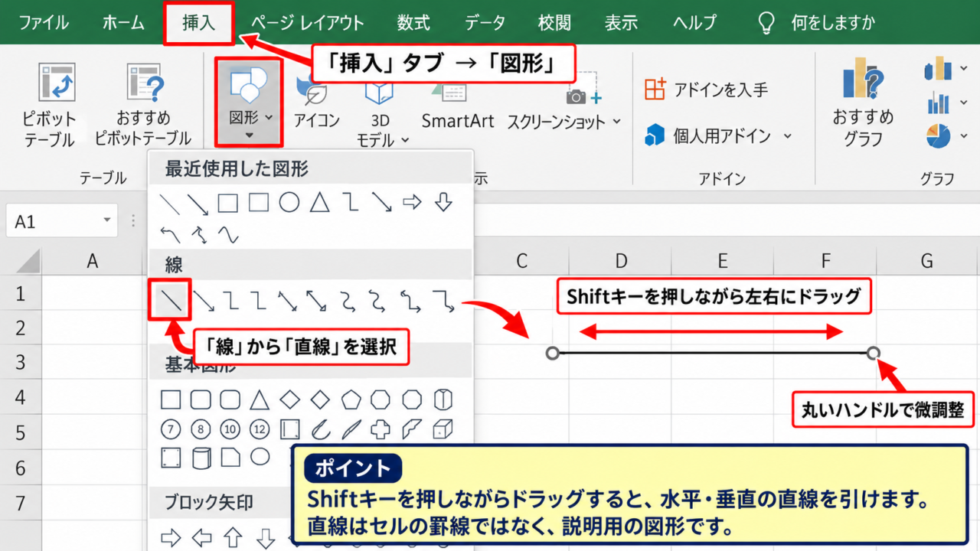This screenshot has height=551, width=980.
Task: Click the アドインを入手 button
Action: [706, 90]
